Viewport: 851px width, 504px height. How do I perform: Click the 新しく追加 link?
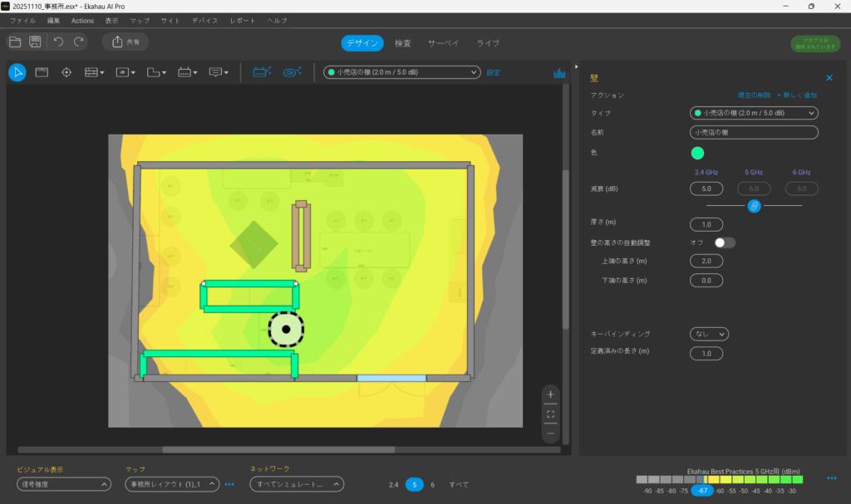tap(796, 95)
